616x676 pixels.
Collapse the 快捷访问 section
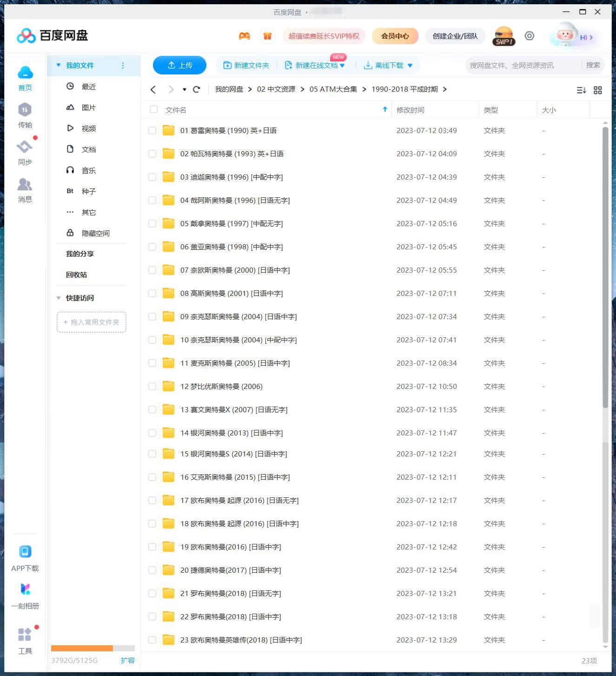(59, 297)
